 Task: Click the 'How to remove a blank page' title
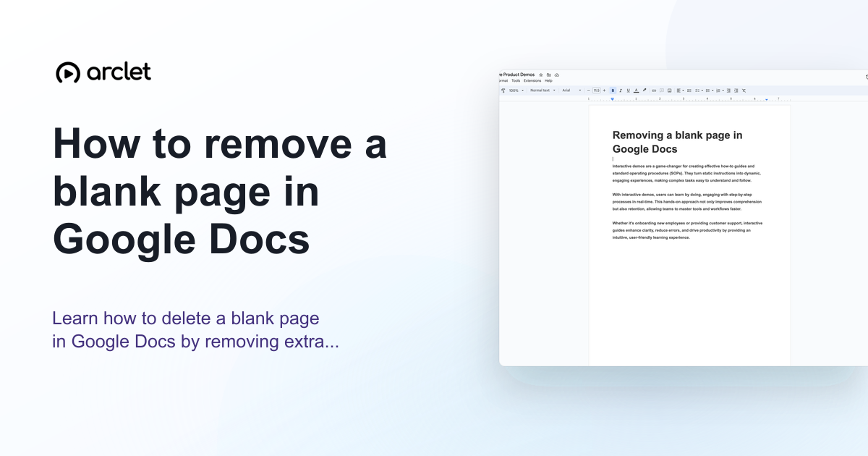pos(220,192)
